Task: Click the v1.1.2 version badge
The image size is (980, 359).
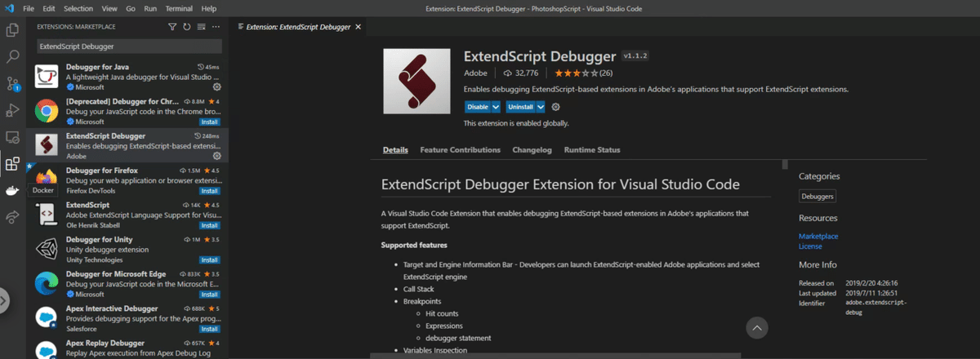Action: pyautogui.click(x=634, y=57)
